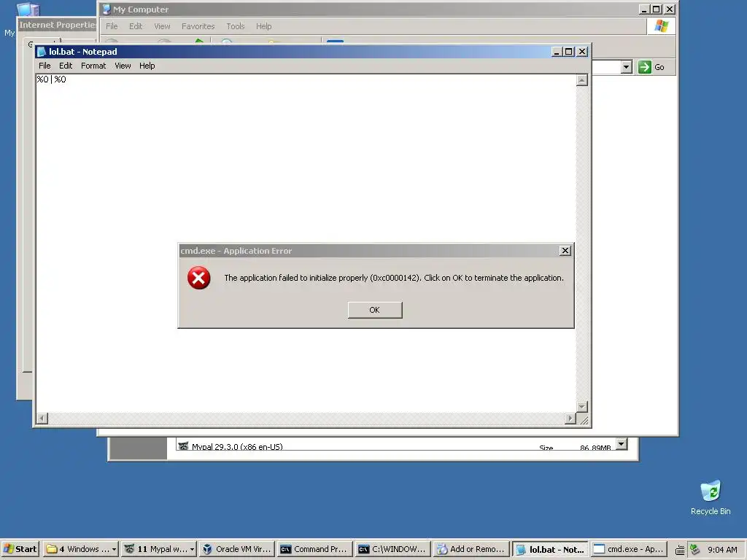Close the My Computer window

coord(670,9)
